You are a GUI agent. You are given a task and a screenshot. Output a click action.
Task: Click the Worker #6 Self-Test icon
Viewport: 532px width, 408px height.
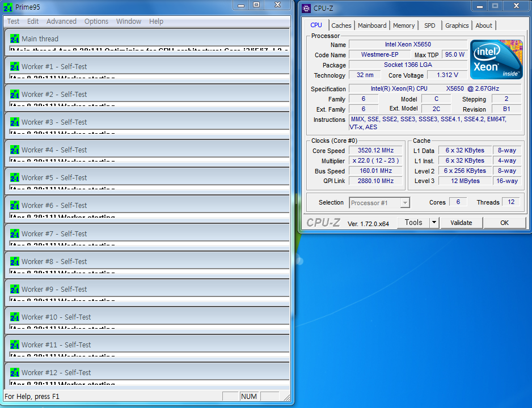pos(15,205)
